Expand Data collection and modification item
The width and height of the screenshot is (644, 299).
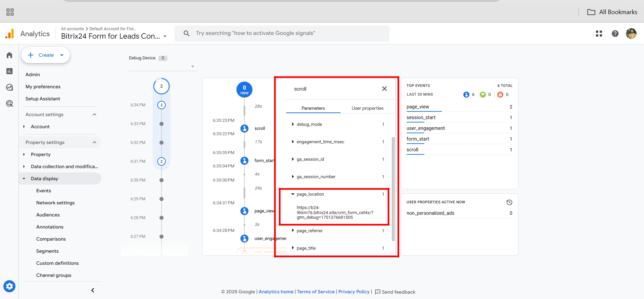[x=24, y=166]
